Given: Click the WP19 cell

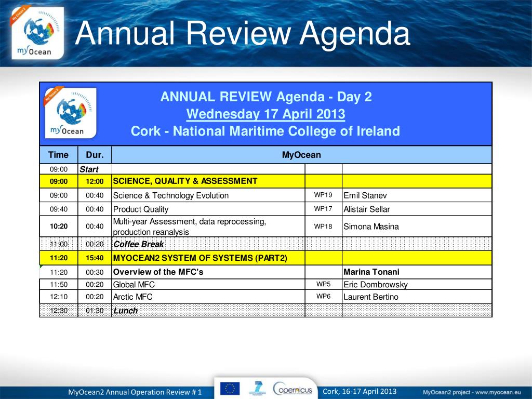Looking at the screenshot, I should pos(323,195).
